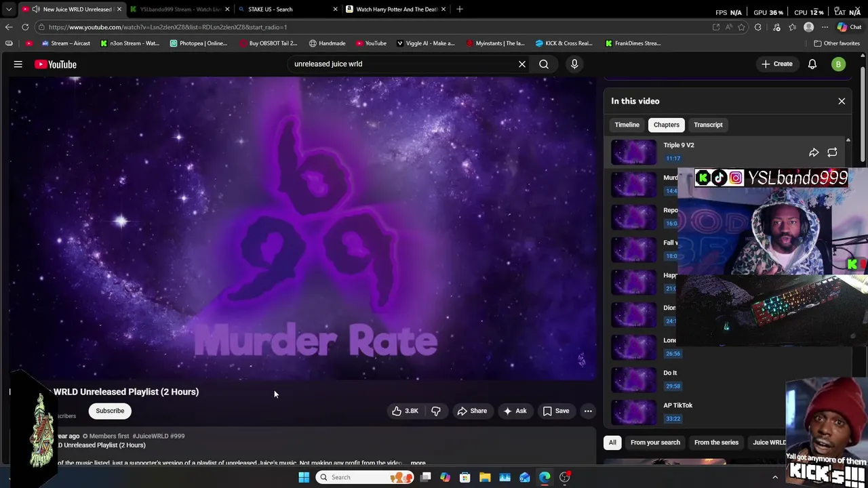868x488 pixels.
Task: Jump to the Triple 9 V2 chapter thumbnail
Action: click(633, 152)
